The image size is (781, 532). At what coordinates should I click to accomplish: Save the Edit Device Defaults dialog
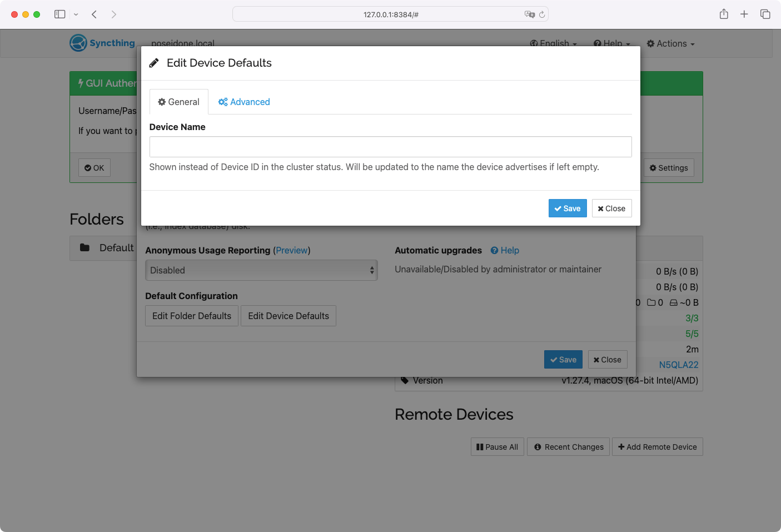(x=567, y=208)
